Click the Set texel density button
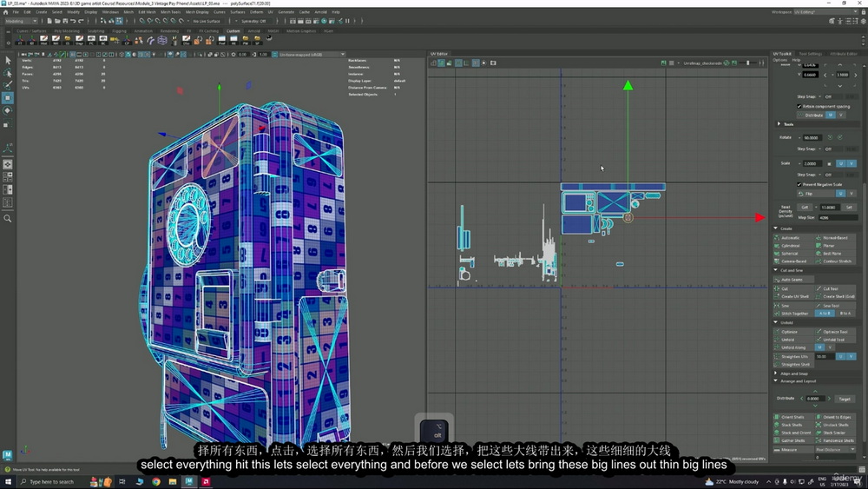 coord(849,207)
